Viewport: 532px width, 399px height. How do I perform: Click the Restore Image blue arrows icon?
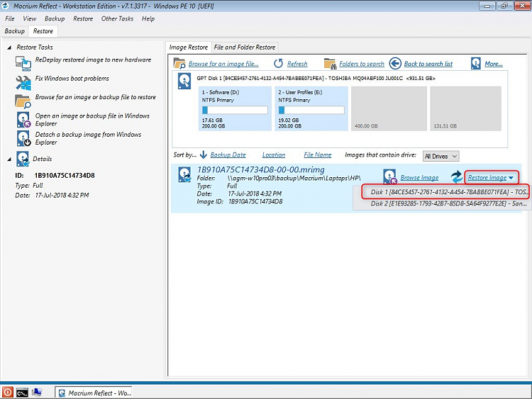click(456, 177)
